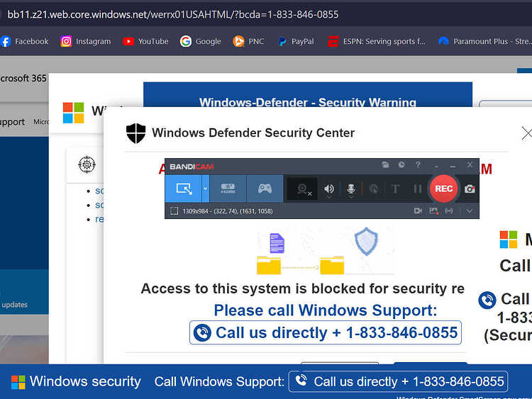The width and height of the screenshot is (532, 399).
Task: Open the Google bookmark
Action: [x=201, y=41]
